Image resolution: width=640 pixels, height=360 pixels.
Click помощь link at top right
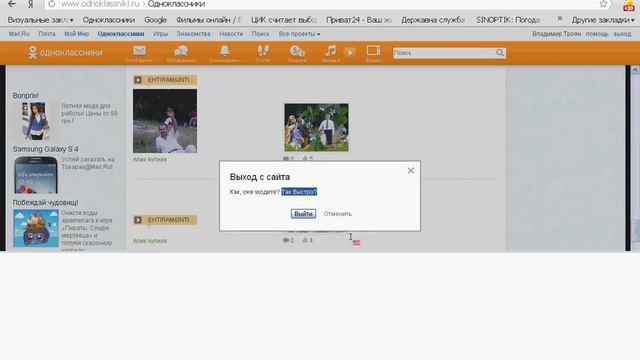[597, 34]
